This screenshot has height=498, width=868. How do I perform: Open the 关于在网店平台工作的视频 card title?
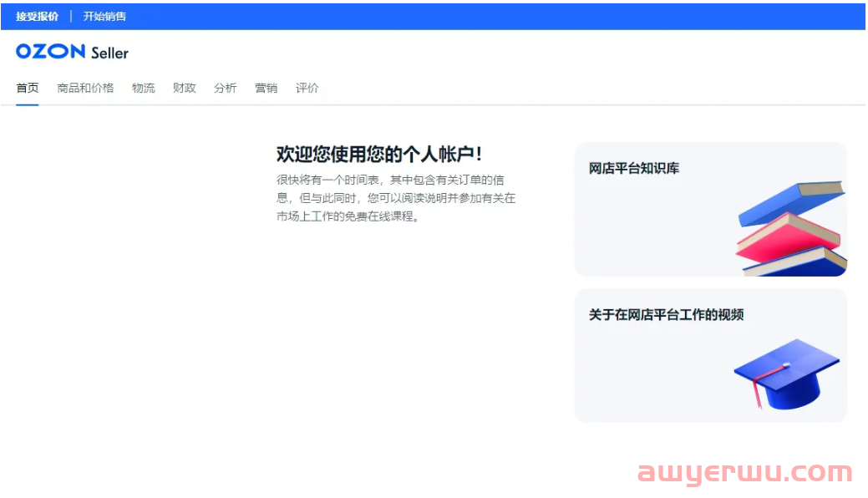(666, 314)
